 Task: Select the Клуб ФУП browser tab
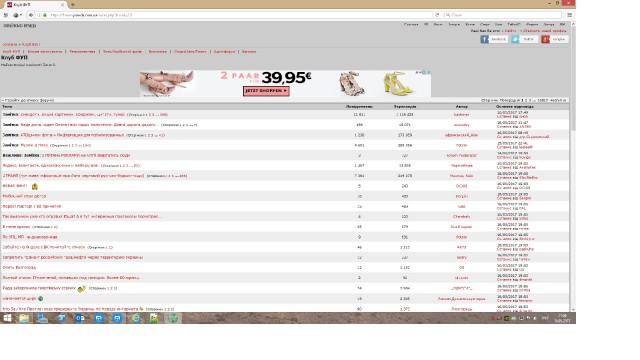(x=35, y=4)
